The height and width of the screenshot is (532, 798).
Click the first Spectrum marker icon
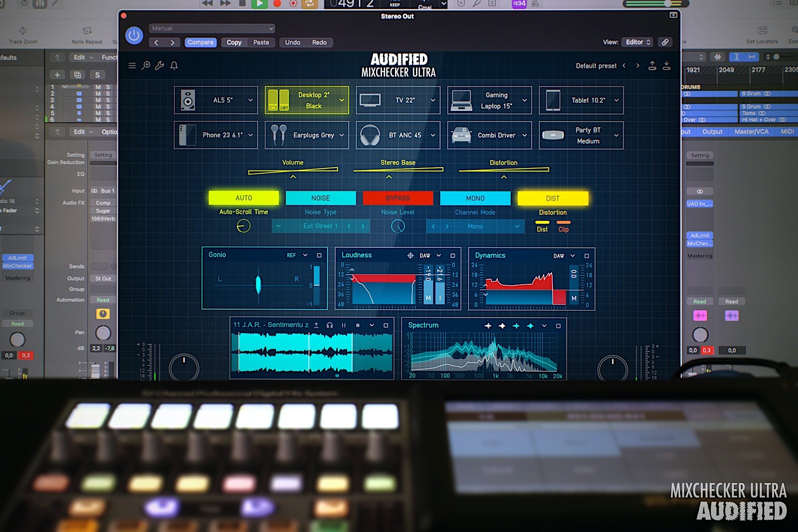488,326
